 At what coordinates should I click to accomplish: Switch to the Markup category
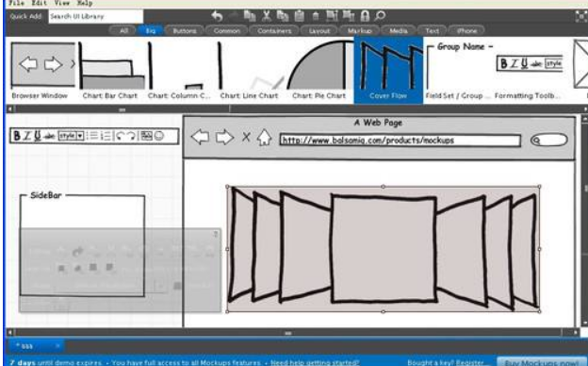[x=359, y=31]
